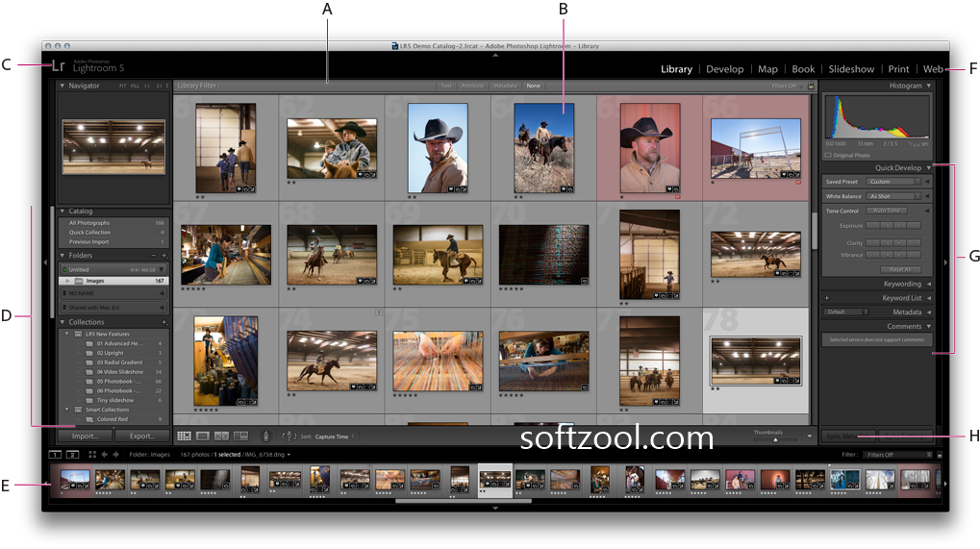The image size is (980, 549).
Task: Switch to Survey view icon in toolbar
Action: pyautogui.click(x=240, y=436)
